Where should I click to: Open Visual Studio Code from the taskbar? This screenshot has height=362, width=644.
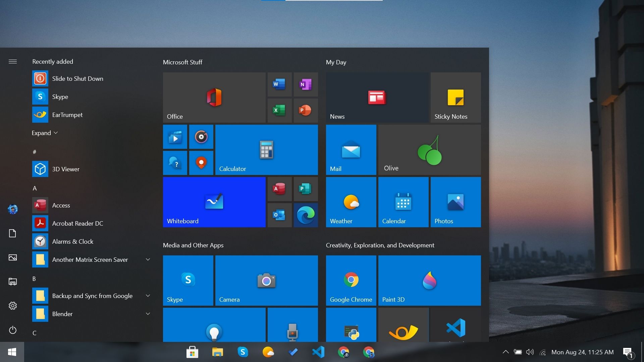(x=318, y=352)
